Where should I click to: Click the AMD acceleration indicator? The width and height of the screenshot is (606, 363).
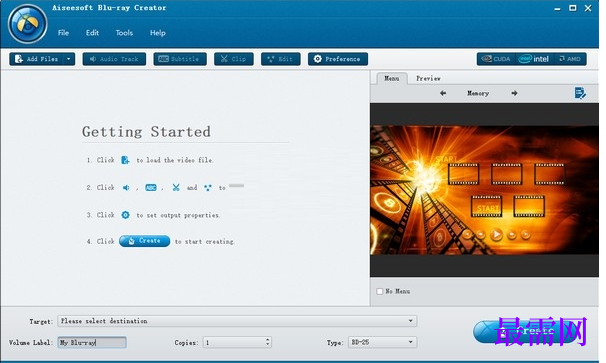click(x=570, y=59)
